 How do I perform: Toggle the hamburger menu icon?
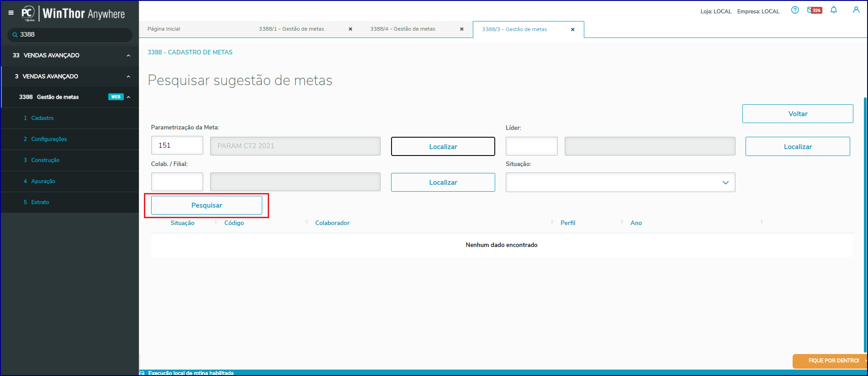pos(11,13)
